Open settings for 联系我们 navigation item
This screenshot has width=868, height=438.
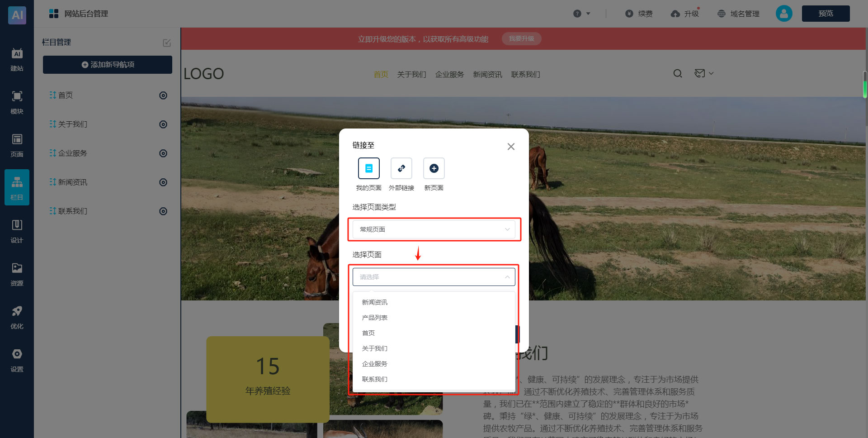coord(163,211)
